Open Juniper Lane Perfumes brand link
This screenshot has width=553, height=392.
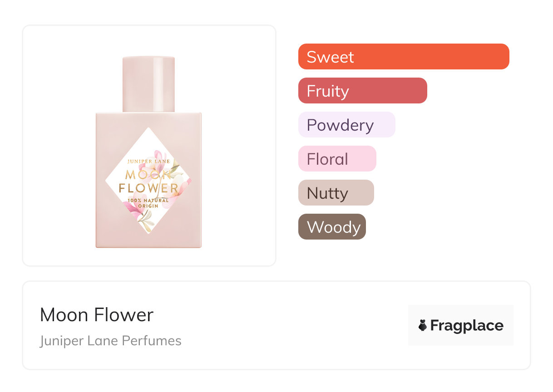point(111,341)
